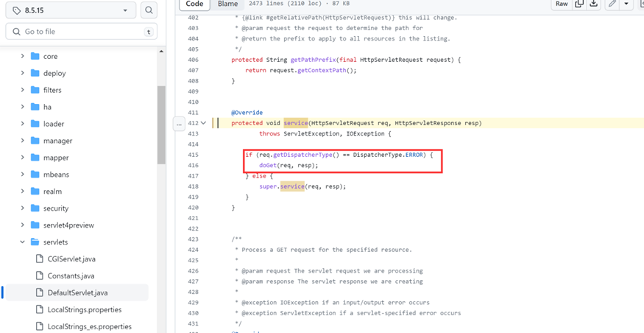Expand the core folder chevron

[23, 56]
